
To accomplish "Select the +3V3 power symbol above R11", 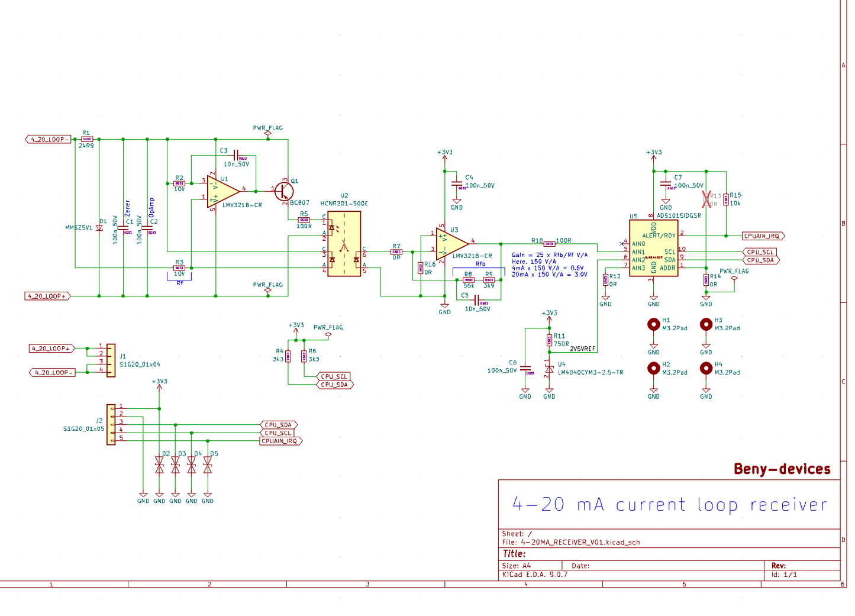I will click(x=549, y=316).
